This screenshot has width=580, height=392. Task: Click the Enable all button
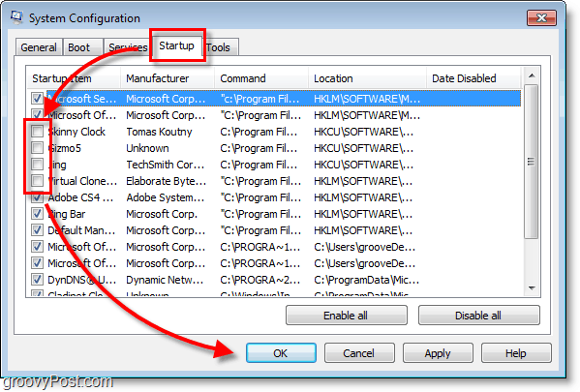click(x=347, y=316)
